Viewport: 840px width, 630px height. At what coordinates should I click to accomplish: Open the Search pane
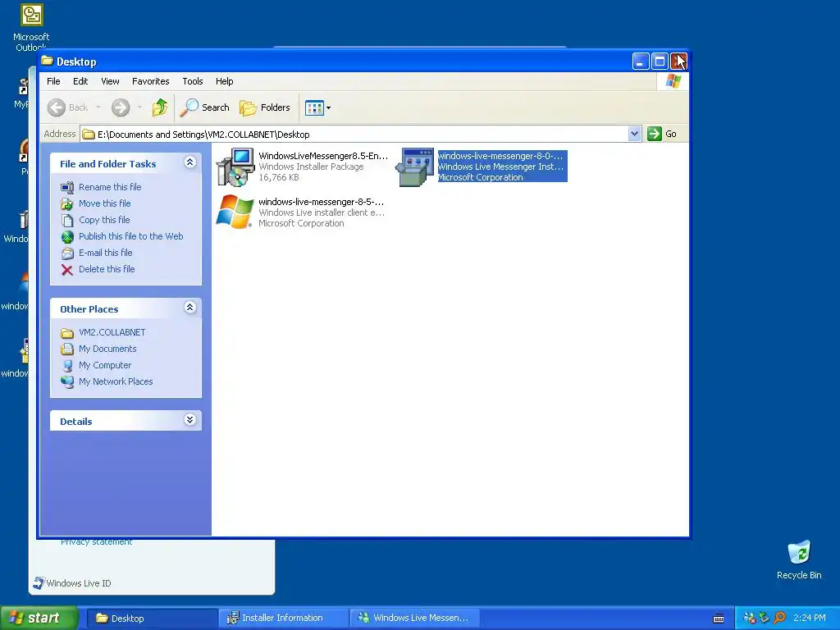(x=204, y=107)
